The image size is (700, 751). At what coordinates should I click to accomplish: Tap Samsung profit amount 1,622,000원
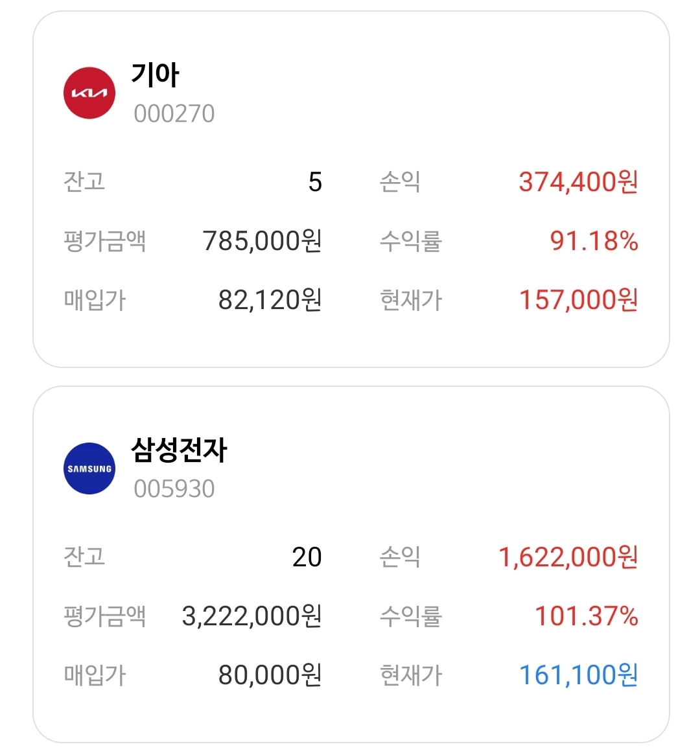pyautogui.click(x=568, y=557)
